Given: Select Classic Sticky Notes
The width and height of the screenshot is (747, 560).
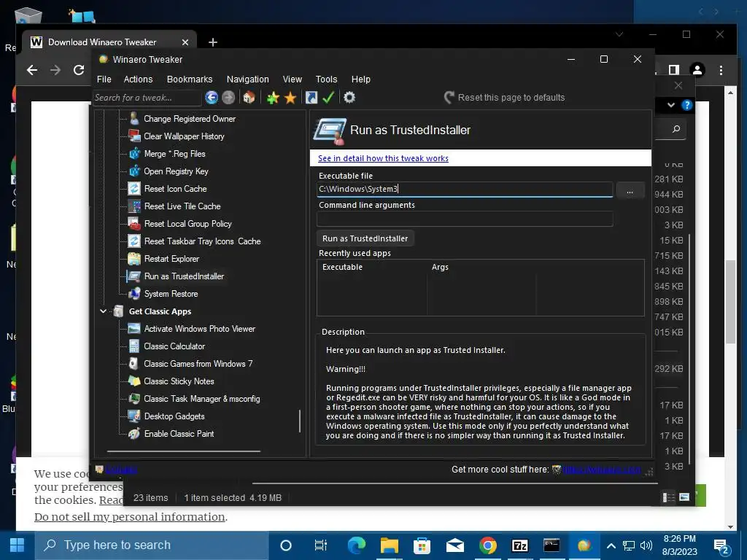Looking at the screenshot, I should tap(179, 381).
